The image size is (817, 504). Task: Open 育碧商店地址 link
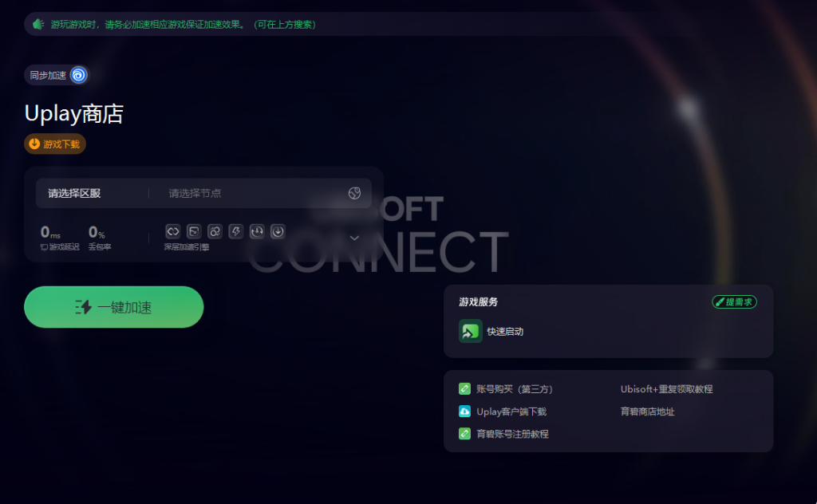(x=647, y=411)
